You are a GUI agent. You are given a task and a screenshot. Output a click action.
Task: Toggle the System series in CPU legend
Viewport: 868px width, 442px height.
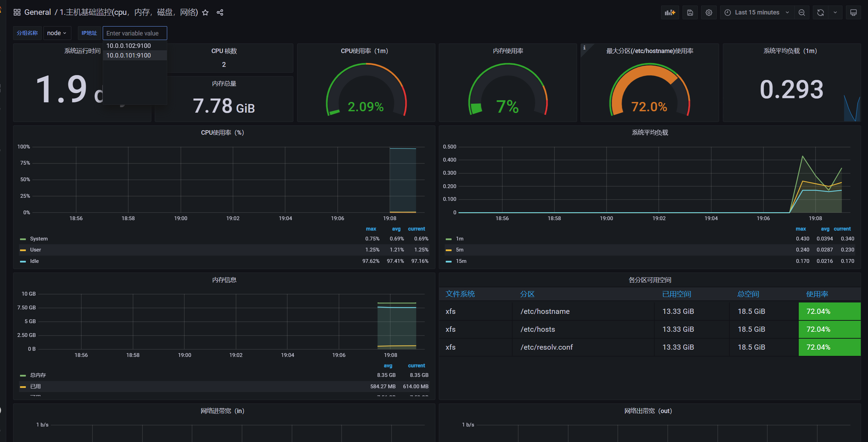[x=39, y=239]
